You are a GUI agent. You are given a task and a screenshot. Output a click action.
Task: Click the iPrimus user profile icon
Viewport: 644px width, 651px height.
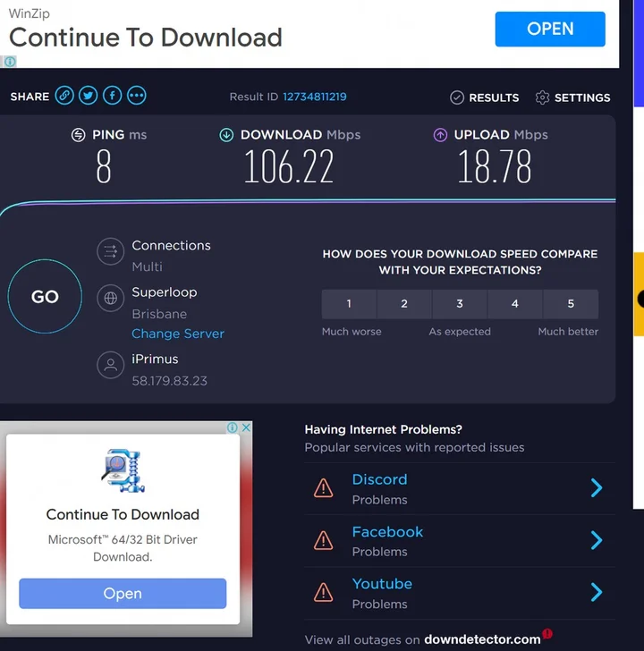(x=110, y=366)
